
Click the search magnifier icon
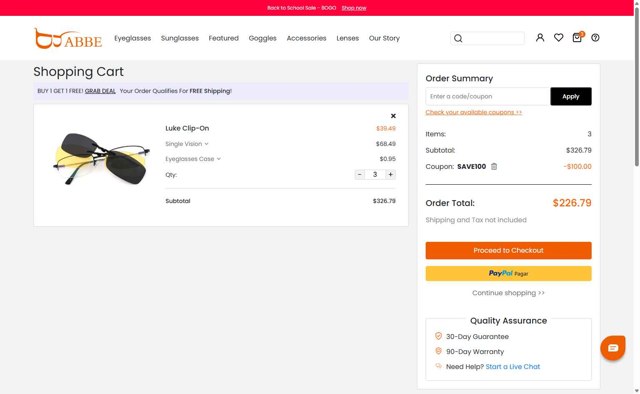click(x=458, y=38)
